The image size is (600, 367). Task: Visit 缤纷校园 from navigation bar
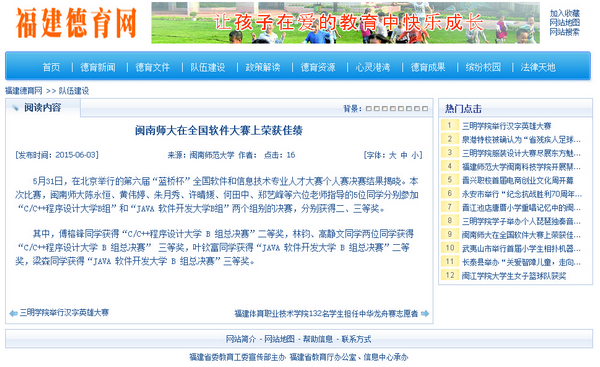pyautogui.click(x=483, y=67)
